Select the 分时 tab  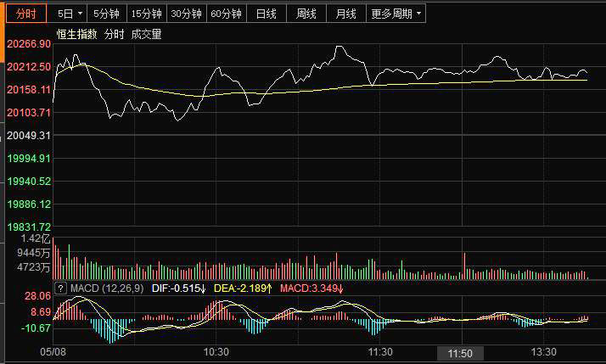(x=26, y=14)
